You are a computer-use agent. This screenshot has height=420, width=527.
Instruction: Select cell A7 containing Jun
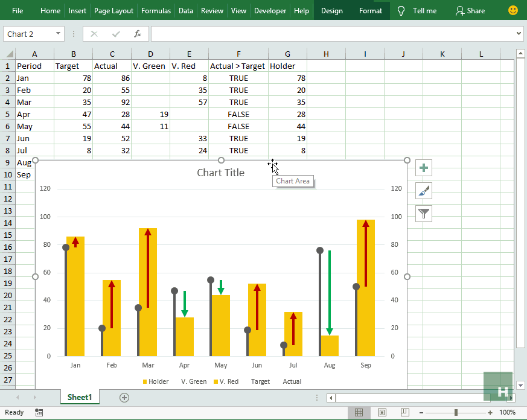coord(34,138)
